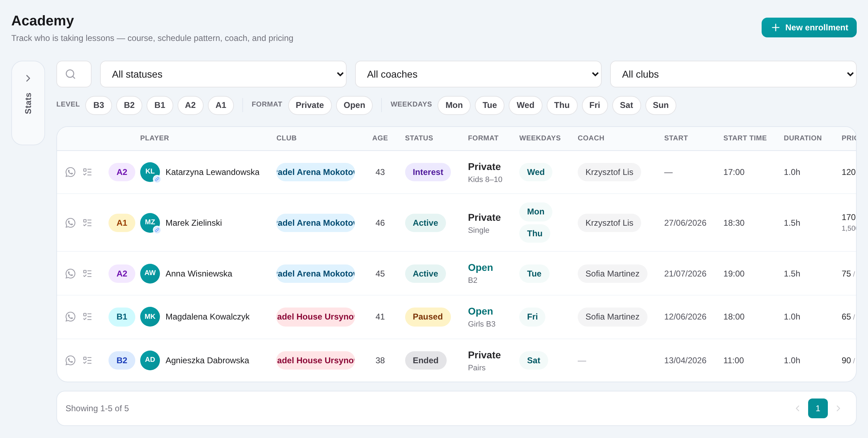Click Active status badge for Marek
Screen dimensions: 868x438
click(426, 223)
